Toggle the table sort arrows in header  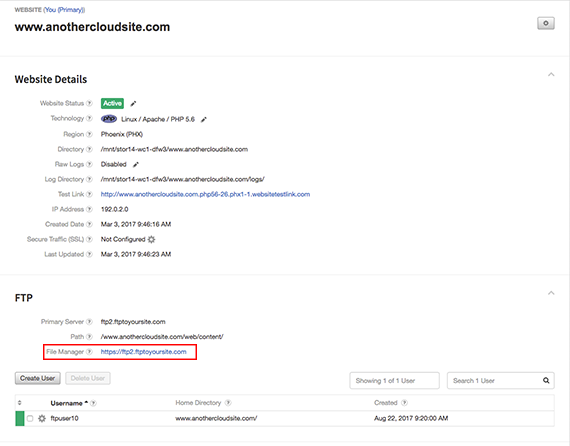coord(20,403)
